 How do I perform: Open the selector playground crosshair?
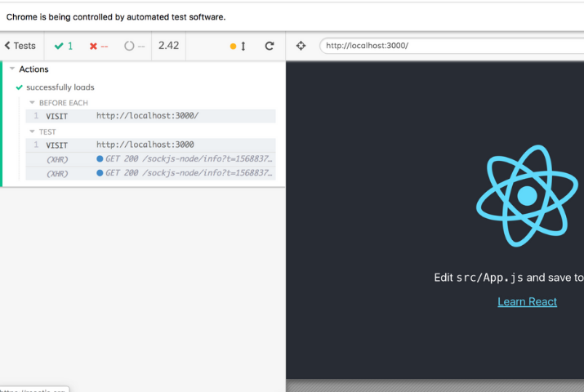(301, 46)
